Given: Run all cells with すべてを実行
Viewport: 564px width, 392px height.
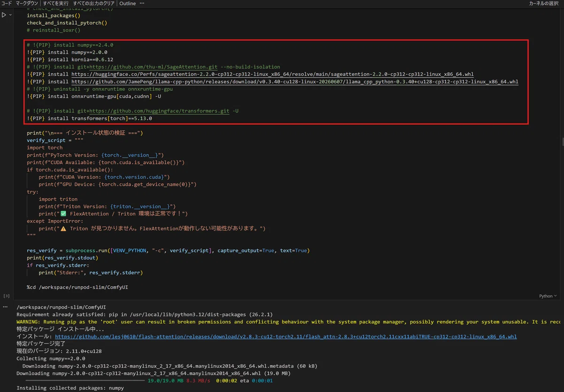Looking at the screenshot, I should (x=55, y=3).
